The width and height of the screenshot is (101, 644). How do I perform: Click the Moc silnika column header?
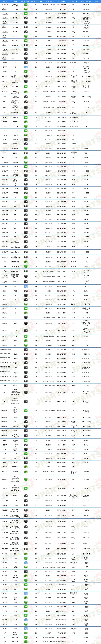(x=61, y=1)
